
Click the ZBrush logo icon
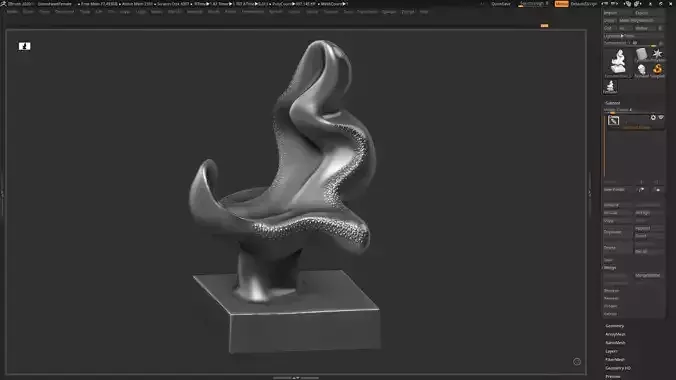click(x=3, y=3)
